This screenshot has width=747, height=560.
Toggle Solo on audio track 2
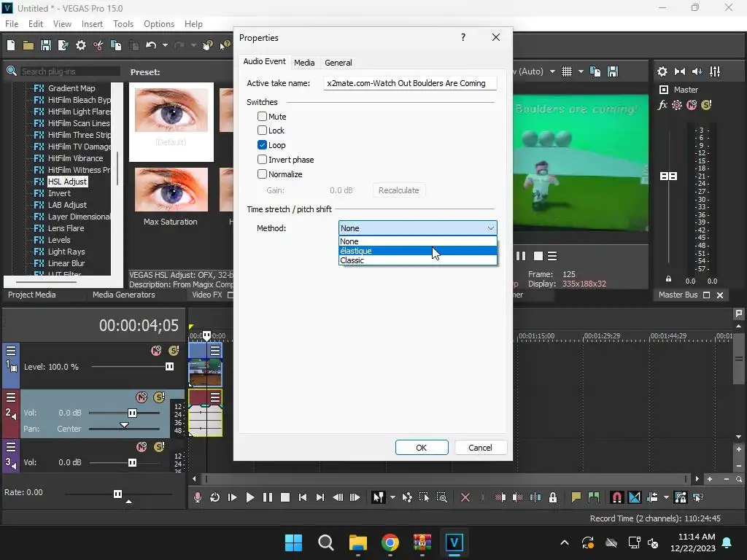click(159, 397)
